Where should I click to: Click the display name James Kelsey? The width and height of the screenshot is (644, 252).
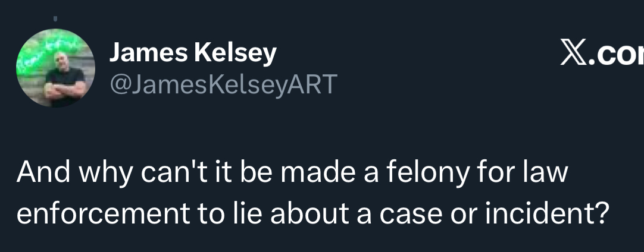192,54
